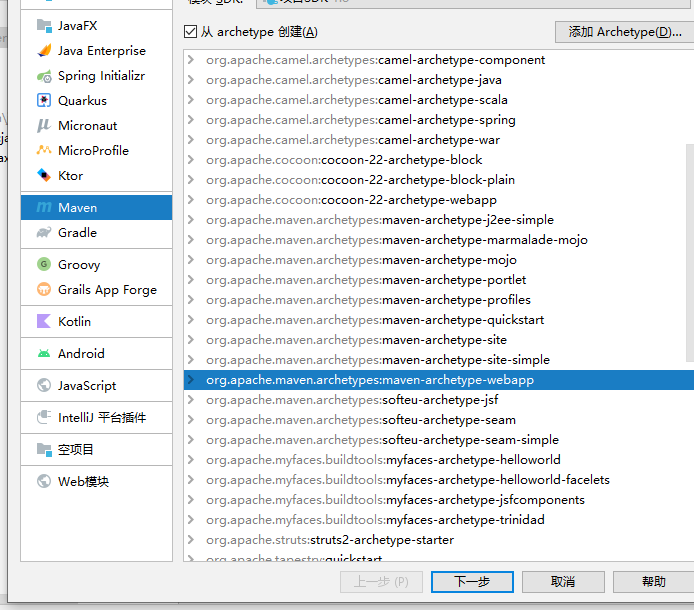Click the Kotlin K icon

tap(44, 321)
